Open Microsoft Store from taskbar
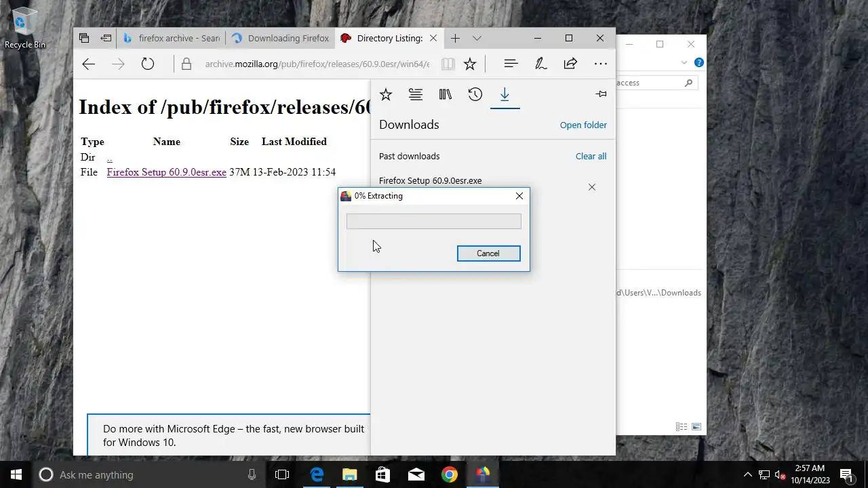The height and width of the screenshot is (488, 868). (382, 474)
